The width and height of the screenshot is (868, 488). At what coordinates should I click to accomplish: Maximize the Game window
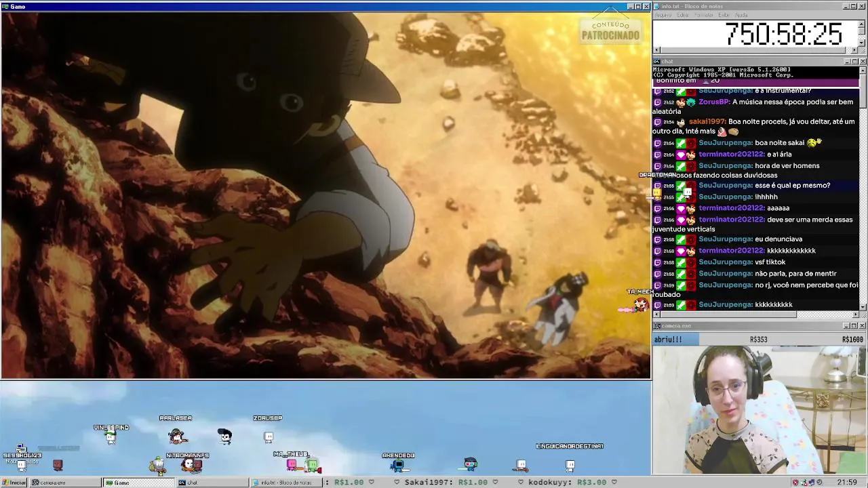pos(638,6)
